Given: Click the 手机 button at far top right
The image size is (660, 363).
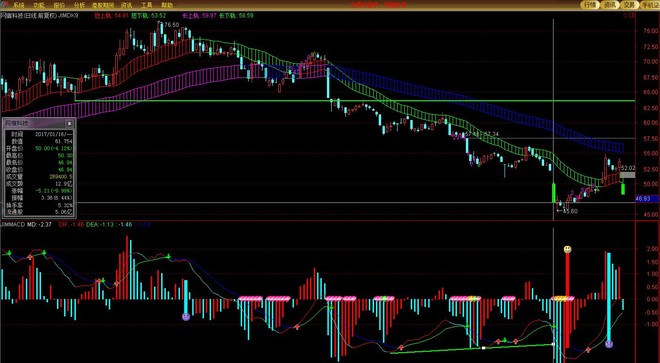Looking at the screenshot, I should (x=650, y=5).
